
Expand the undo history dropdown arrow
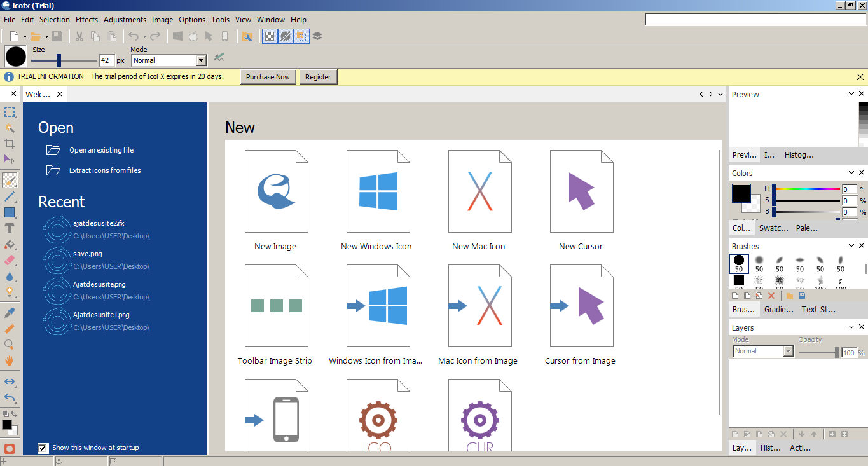pos(144,36)
